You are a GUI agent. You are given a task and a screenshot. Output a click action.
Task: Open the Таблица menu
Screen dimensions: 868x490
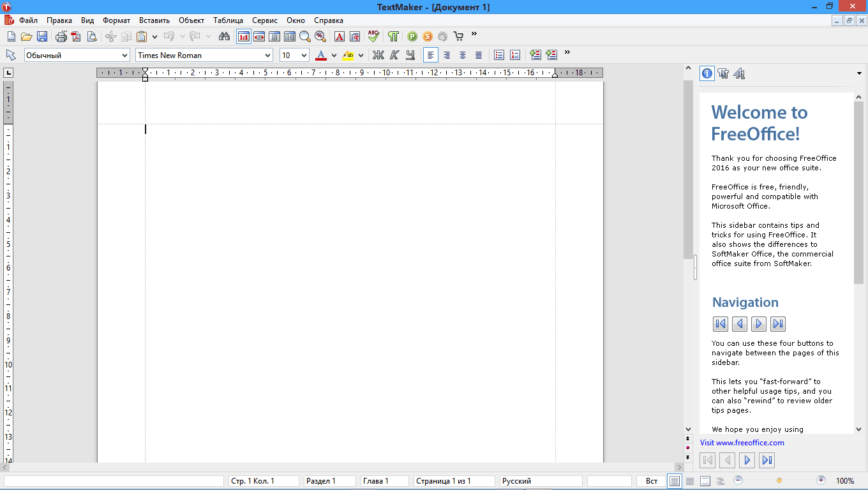coord(228,20)
